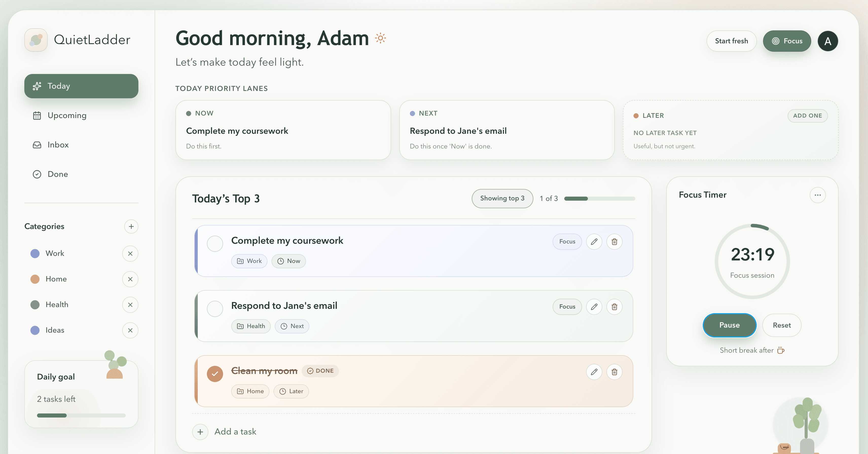868x454 pixels.
Task: Remove the Ideas category via its X
Action: [x=130, y=330]
